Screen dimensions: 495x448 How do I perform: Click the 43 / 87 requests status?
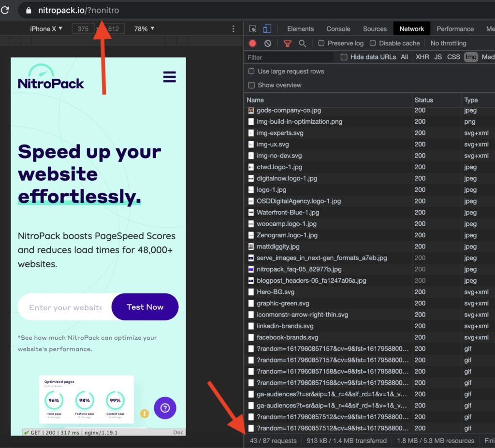coord(273,441)
